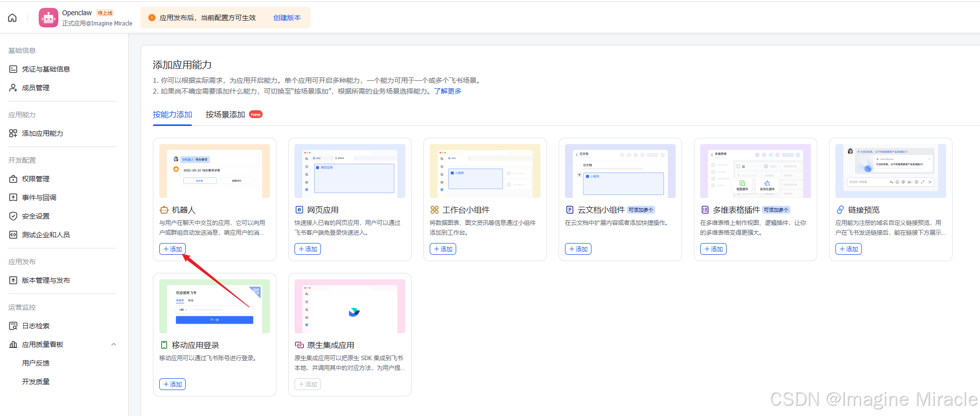This screenshot has height=416, width=980.
Task: Add the 云文档小组件 capability
Action: point(578,249)
